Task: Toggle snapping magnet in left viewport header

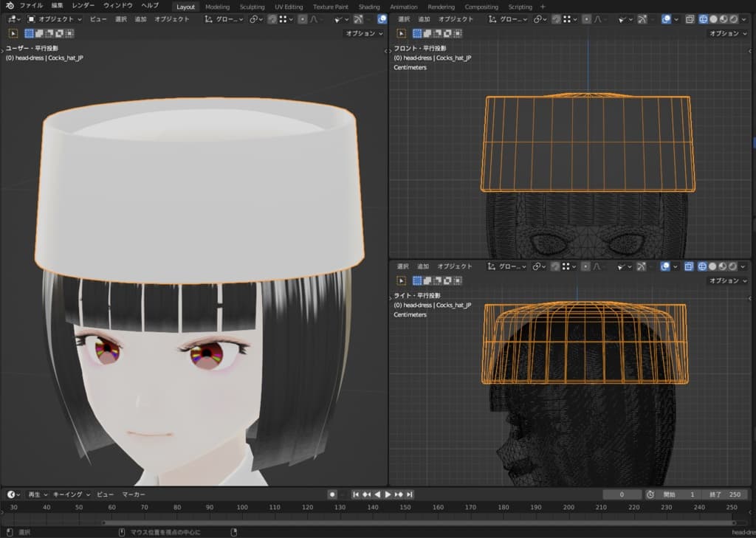Action: click(x=272, y=19)
